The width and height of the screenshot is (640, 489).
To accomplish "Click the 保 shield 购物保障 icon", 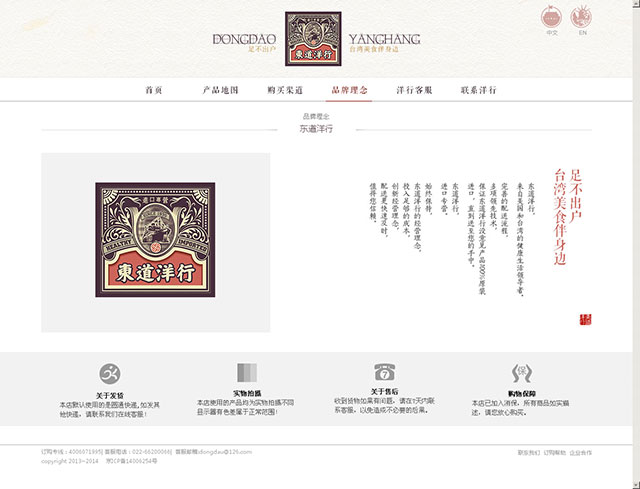I will 522,373.
